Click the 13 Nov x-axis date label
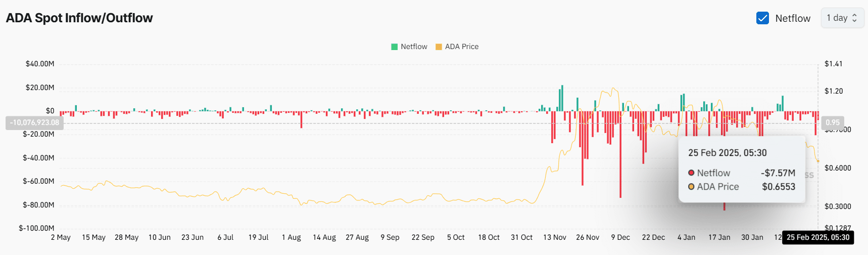 [554, 237]
